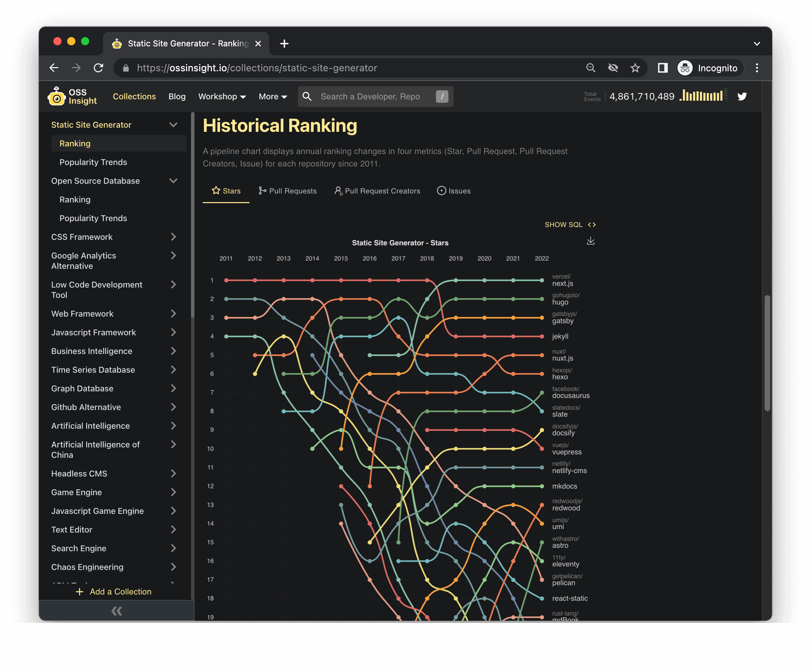Bookmark this page with the star icon

[635, 68]
